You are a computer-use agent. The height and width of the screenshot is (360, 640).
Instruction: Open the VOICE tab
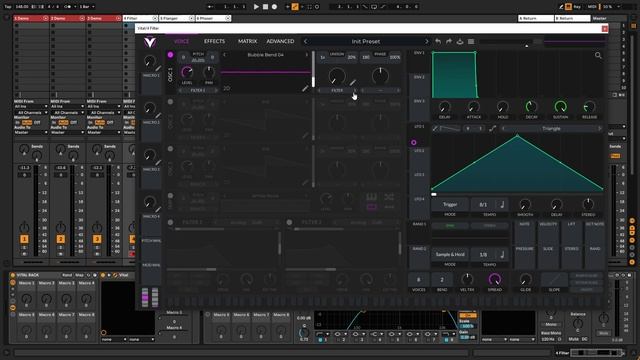click(x=181, y=41)
